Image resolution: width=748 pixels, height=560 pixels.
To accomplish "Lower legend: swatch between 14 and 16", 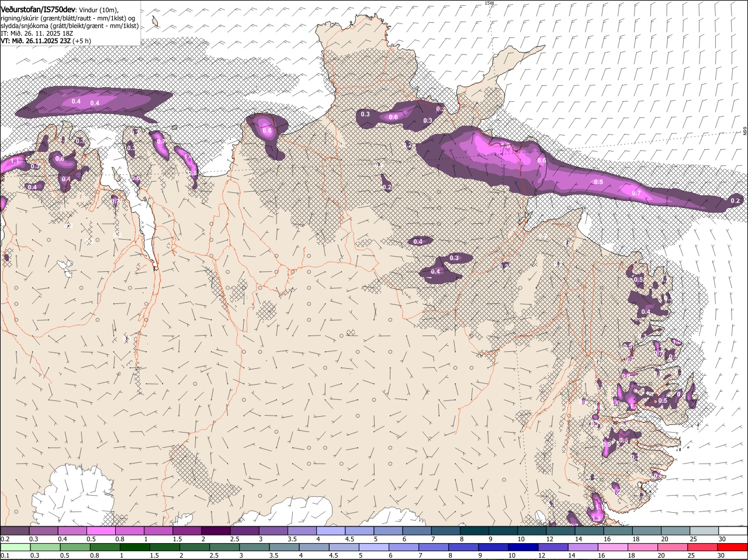I will point(584,547).
